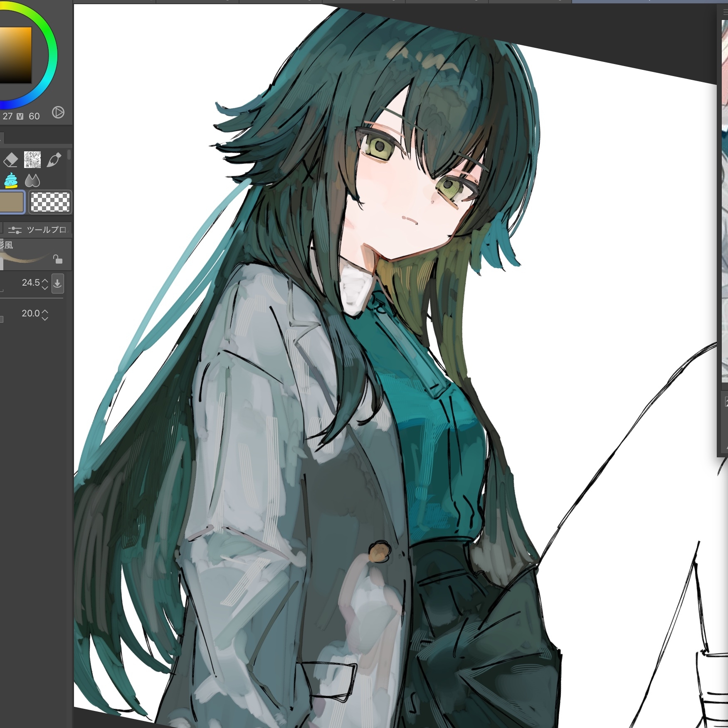Open the ツールプロ tool property tab

point(46,230)
